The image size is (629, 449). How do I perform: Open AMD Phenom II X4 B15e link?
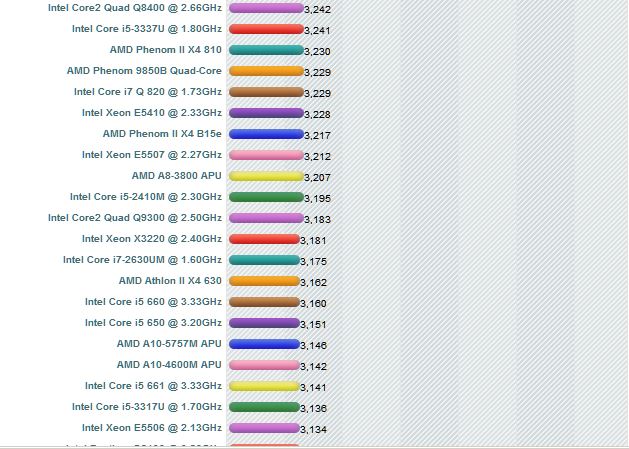(162, 134)
